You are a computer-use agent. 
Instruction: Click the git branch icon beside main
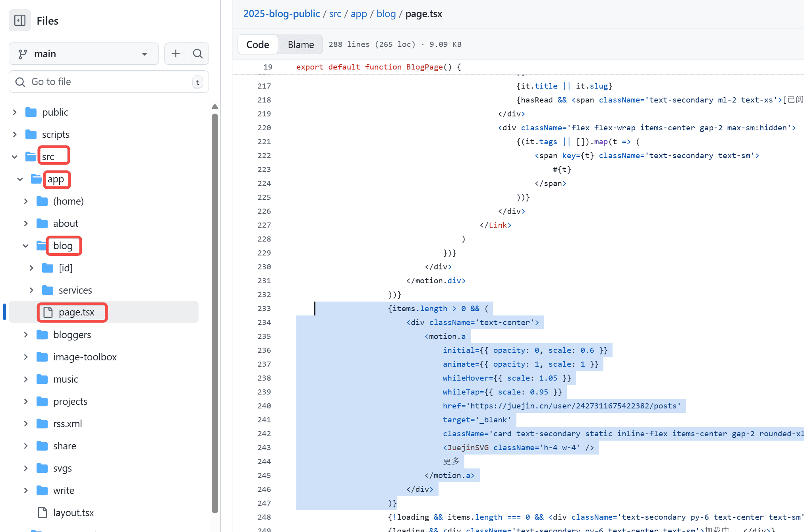tap(23, 54)
